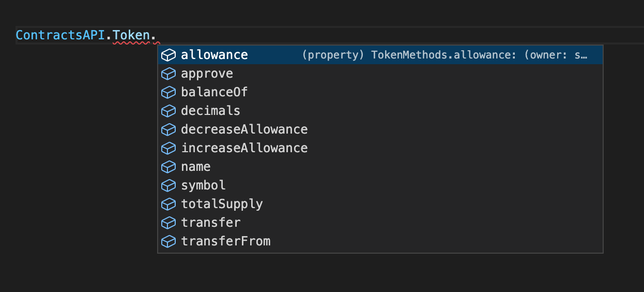The width and height of the screenshot is (644, 292).
Task: Select increaseAllowance from the suggestions
Action: [380, 148]
